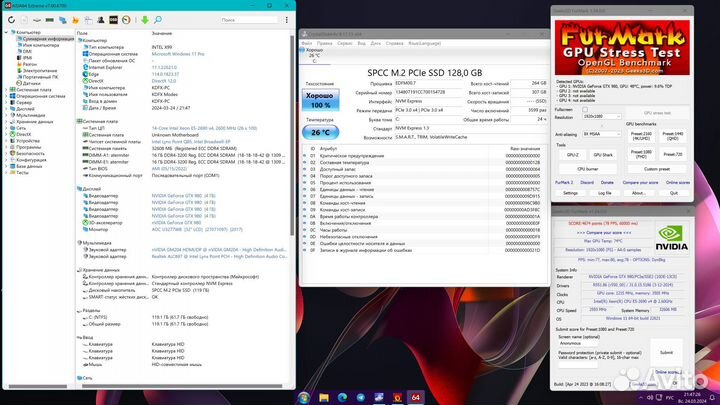Open the black OSD panel icon in AIDA64 toolbar
The image size is (720, 405).
113,20
